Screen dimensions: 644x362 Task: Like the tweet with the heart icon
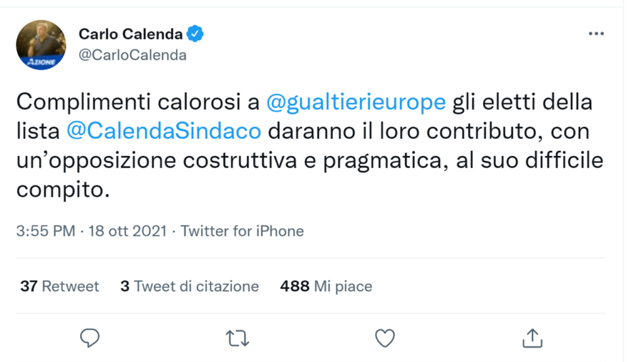[384, 338]
